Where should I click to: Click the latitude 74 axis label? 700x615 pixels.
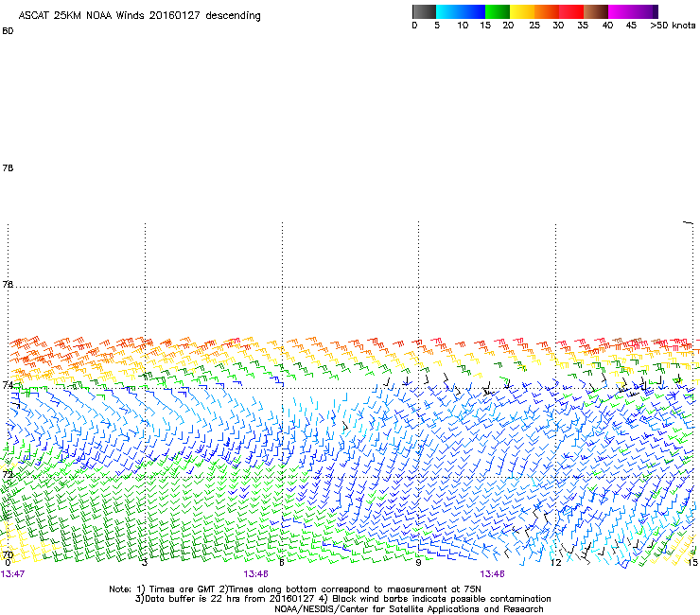click(8, 385)
